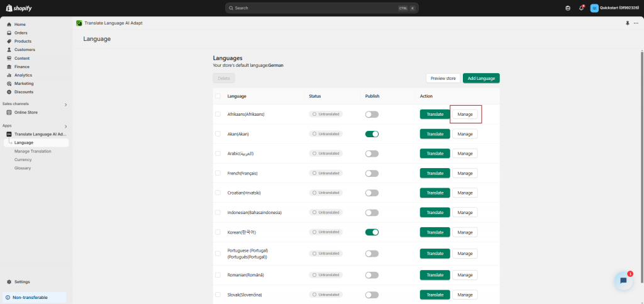Click the Analytics icon in sidebar

pyautogui.click(x=9, y=75)
